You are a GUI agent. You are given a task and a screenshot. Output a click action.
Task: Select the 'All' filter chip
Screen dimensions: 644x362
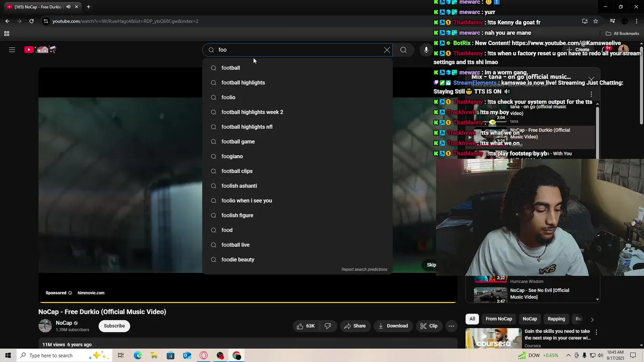472,319
